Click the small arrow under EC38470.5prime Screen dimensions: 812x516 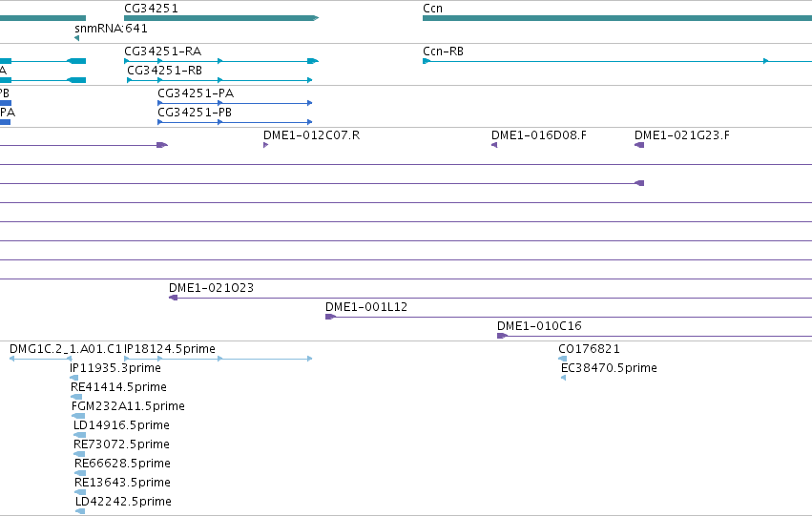(x=563, y=378)
